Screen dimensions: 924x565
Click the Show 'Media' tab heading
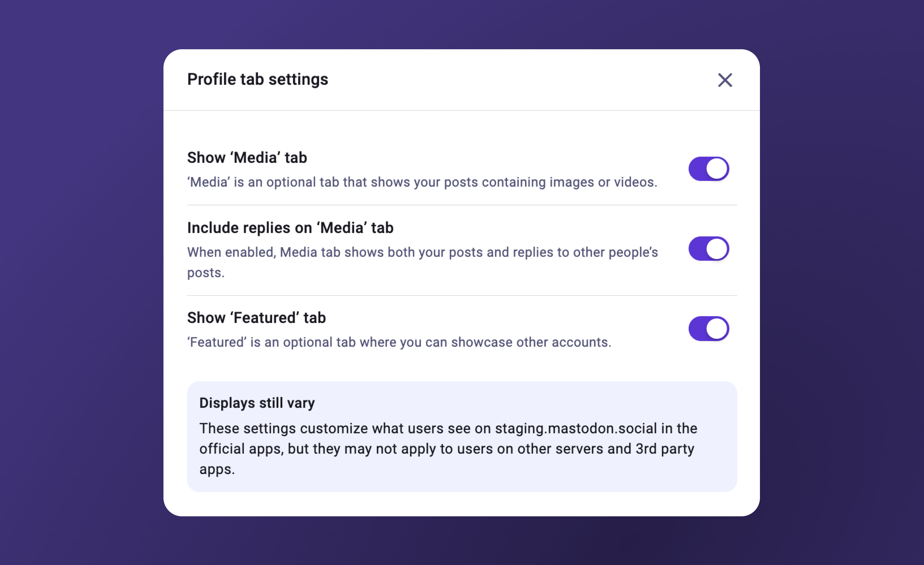tap(247, 157)
